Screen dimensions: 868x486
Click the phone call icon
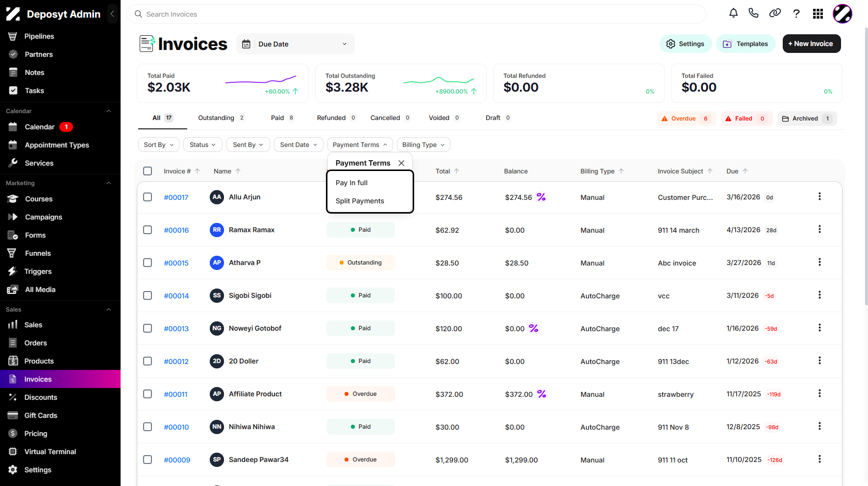(x=754, y=13)
